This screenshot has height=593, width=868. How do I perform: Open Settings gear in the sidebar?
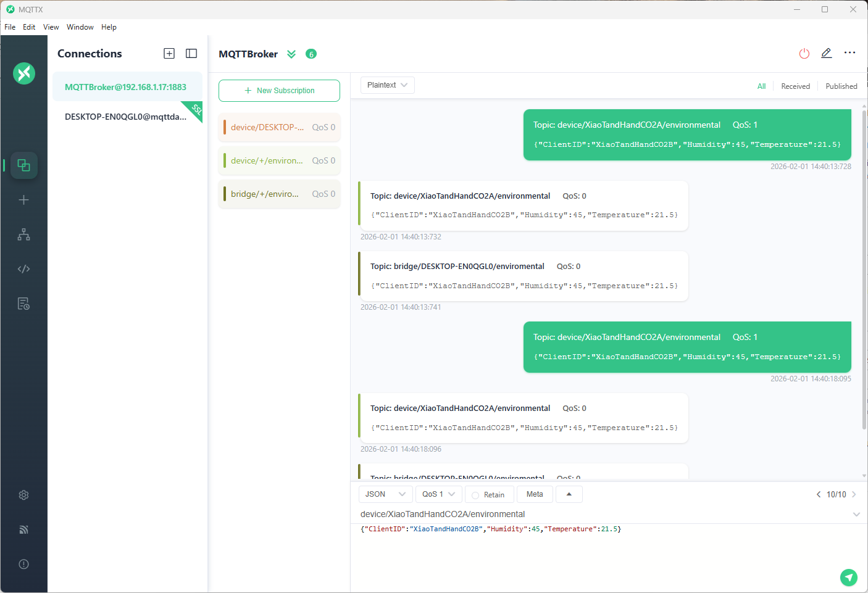point(23,495)
